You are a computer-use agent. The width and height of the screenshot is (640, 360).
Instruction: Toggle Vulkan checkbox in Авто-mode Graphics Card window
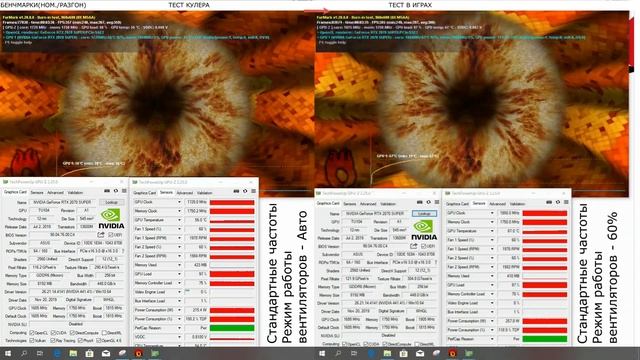(32, 340)
